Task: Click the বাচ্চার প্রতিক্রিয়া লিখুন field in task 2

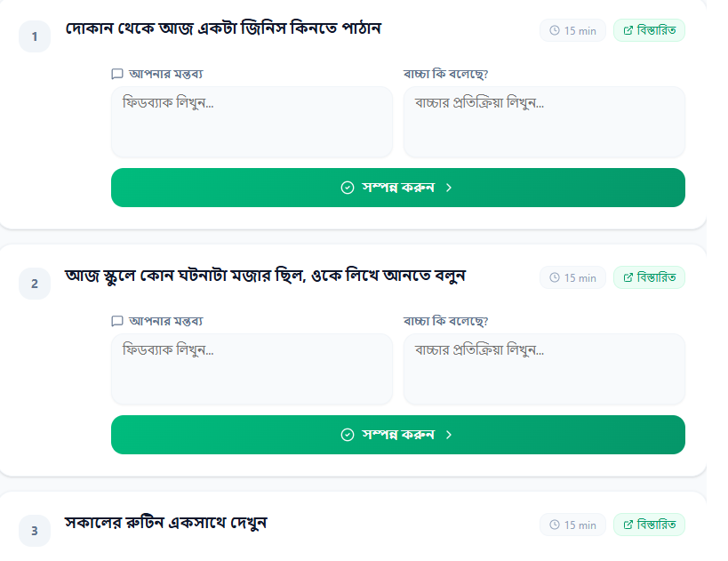Action: pos(544,369)
